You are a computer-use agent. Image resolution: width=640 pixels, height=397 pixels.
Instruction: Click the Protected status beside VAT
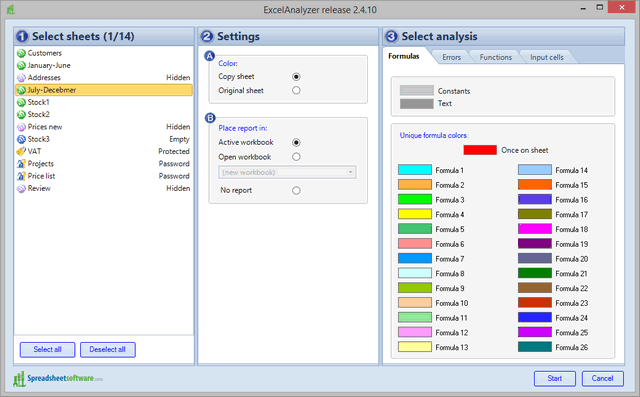[x=174, y=151]
